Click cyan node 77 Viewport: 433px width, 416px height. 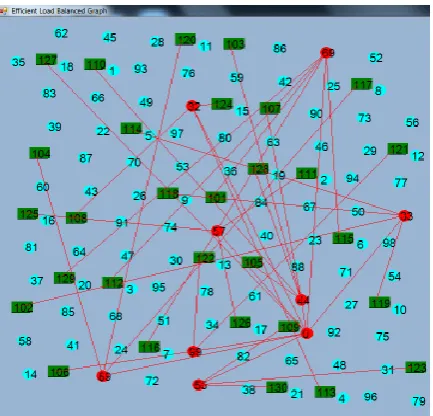point(401,183)
